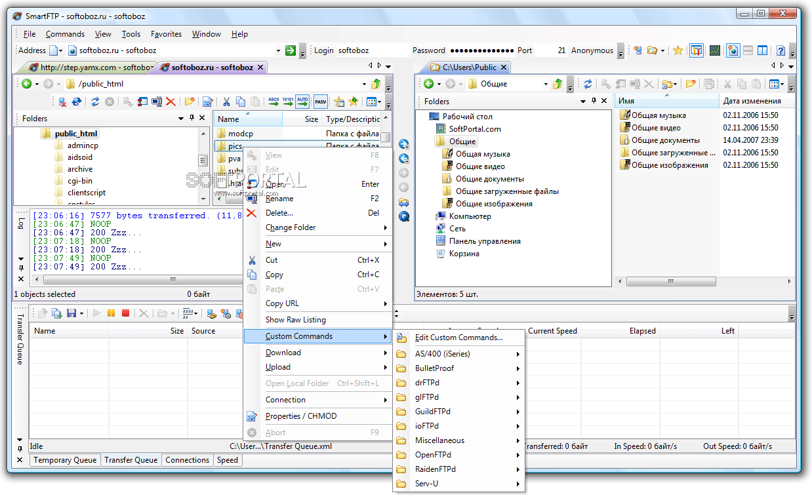Click the Properties/CHMOD icon in remote toolbar
This screenshot has width=812, height=504.
pyautogui.click(x=207, y=102)
